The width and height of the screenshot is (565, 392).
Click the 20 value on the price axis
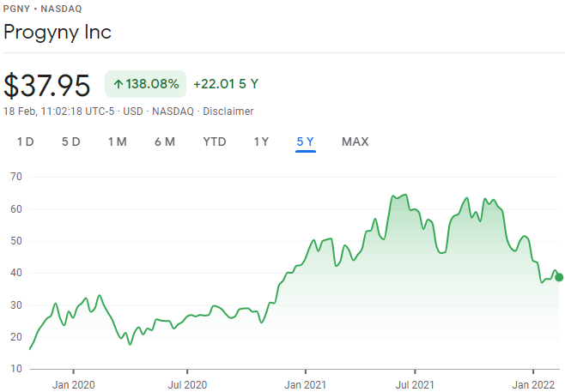tap(16, 337)
